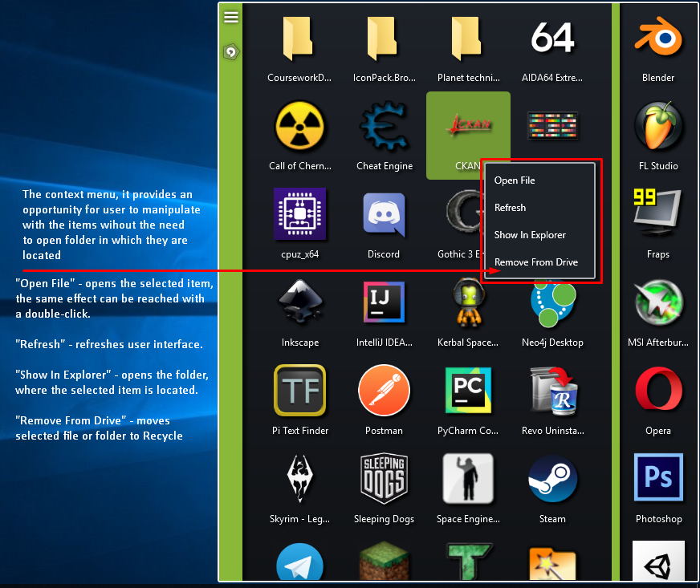700x588 pixels.
Task: Open Call of Chernobyl icon
Action: coord(299,126)
